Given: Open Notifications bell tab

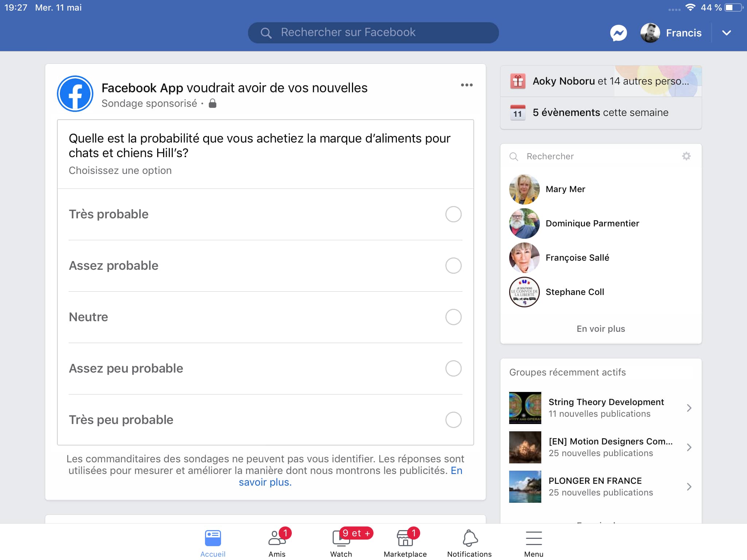Looking at the screenshot, I should (x=469, y=543).
